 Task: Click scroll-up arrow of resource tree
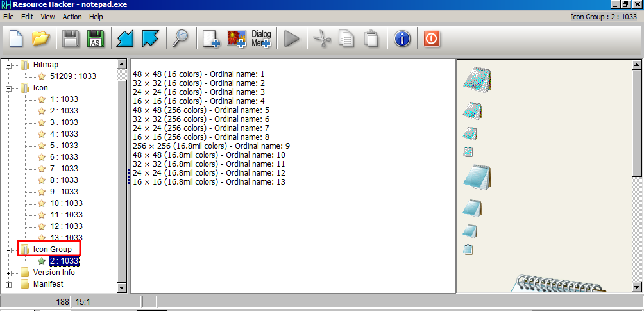[x=122, y=65]
